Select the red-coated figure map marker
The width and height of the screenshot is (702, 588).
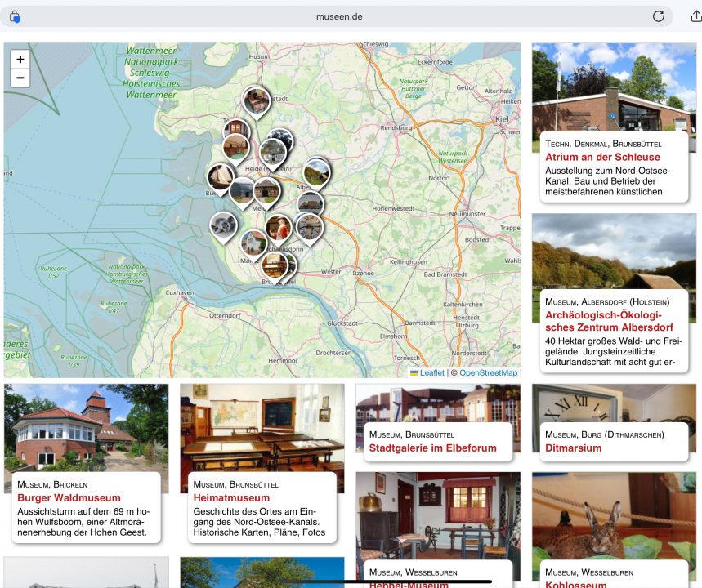[x=278, y=227]
